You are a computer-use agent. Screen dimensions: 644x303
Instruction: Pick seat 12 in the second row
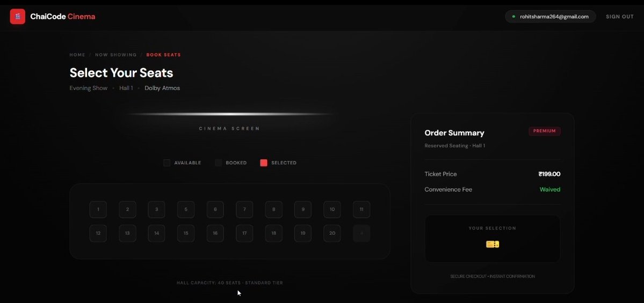pyautogui.click(x=98, y=233)
